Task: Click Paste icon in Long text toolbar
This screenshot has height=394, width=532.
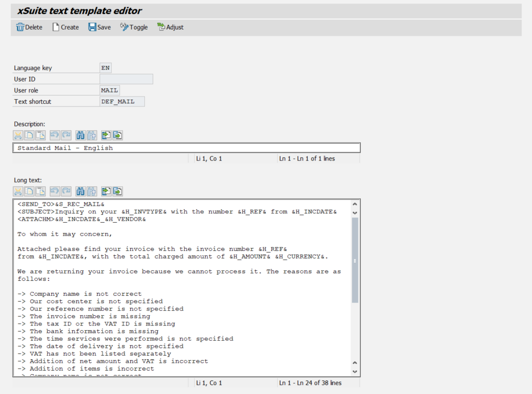Action: click(40, 192)
